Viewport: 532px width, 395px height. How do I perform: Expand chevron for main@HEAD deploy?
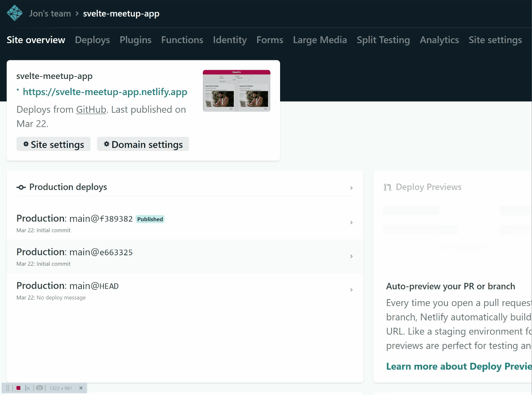point(351,290)
